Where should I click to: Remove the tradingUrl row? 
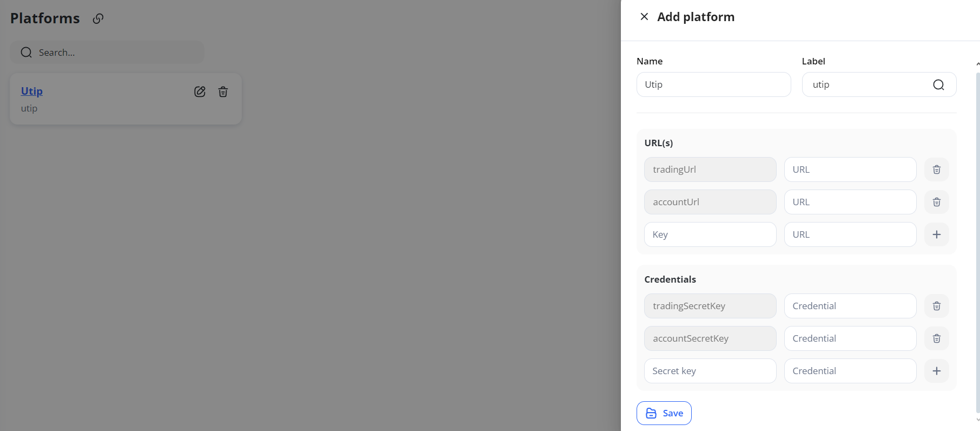(x=937, y=169)
